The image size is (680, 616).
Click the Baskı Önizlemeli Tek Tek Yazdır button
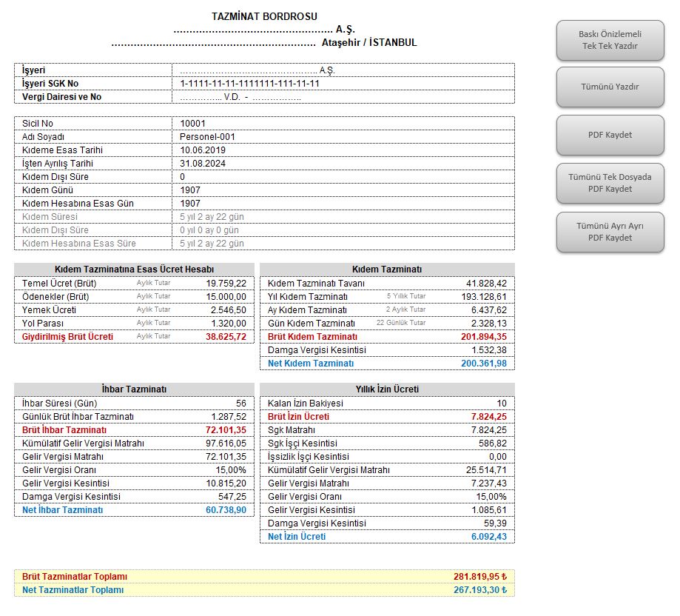point(610,40)
